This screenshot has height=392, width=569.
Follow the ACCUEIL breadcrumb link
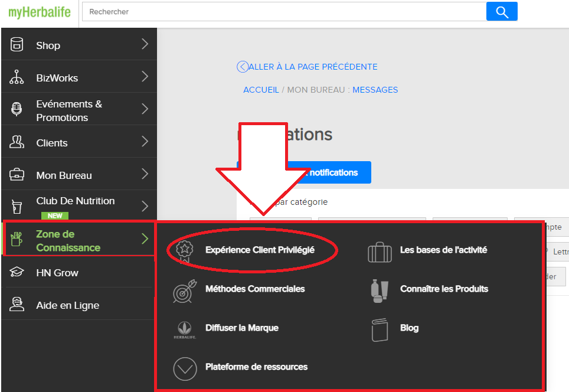pyautogui.click(x=261, y=90)
